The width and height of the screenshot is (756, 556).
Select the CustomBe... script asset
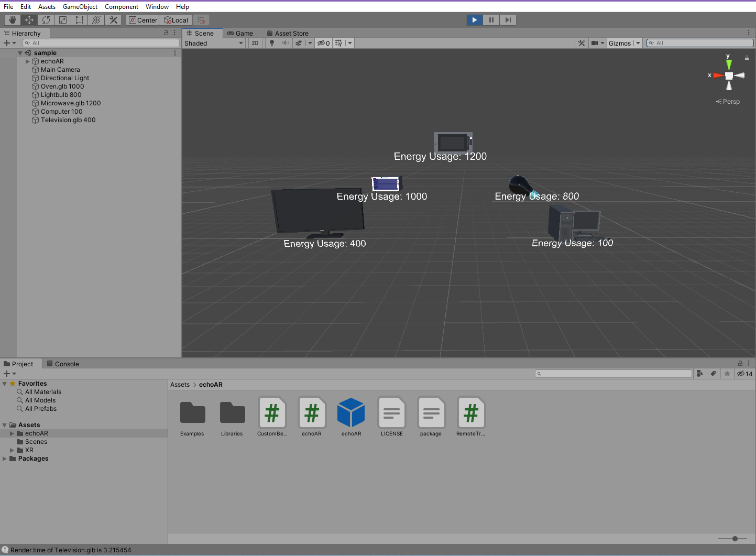[x=272, y=417]
